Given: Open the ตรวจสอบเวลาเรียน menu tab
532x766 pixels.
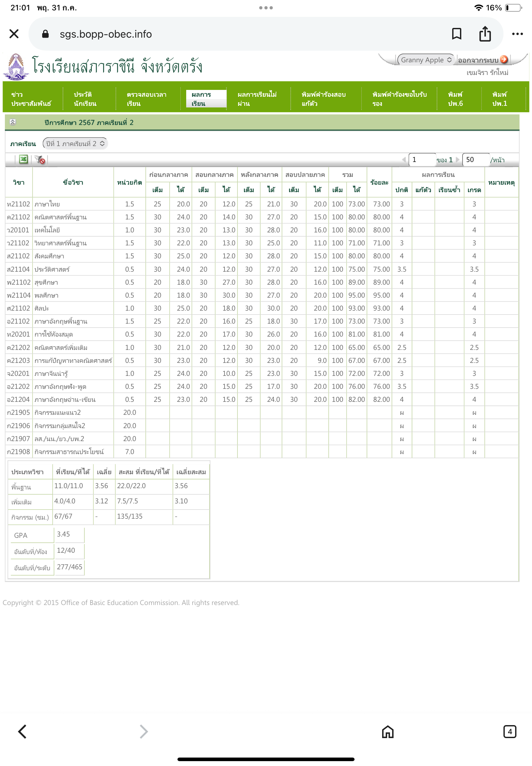Looking at the screenshot, I should [147, 99].
